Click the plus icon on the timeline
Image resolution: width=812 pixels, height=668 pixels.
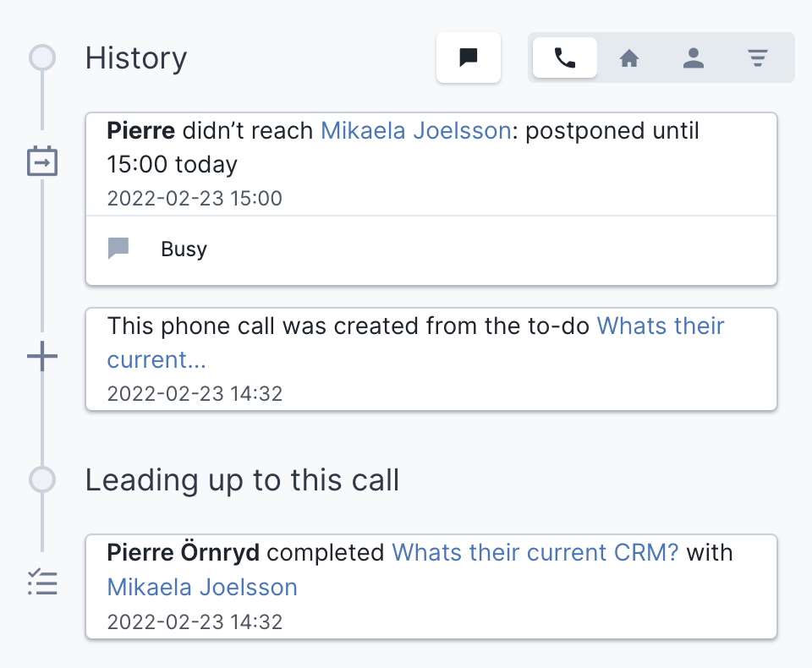(42, 356)
